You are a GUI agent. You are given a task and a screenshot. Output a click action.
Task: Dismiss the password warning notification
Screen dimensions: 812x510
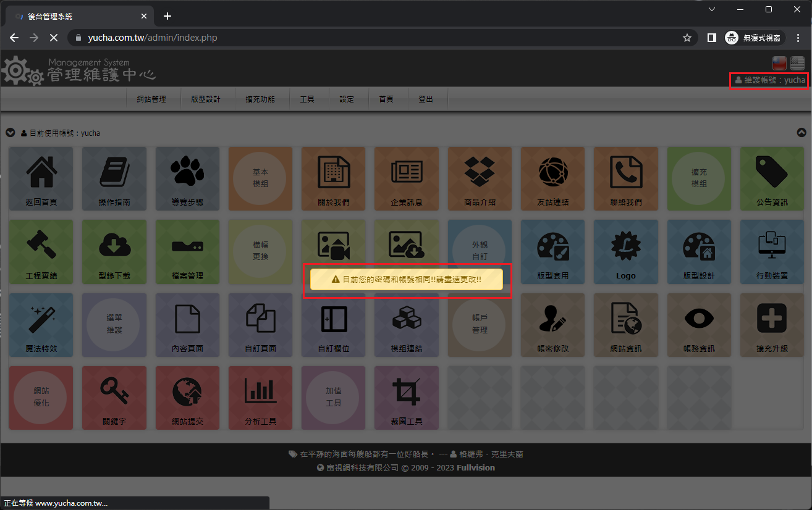coord(407,279)
